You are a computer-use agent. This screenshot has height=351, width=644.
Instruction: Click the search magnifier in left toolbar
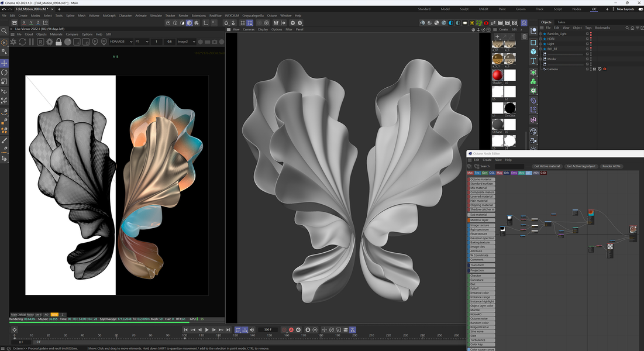(x=5, y=30)
